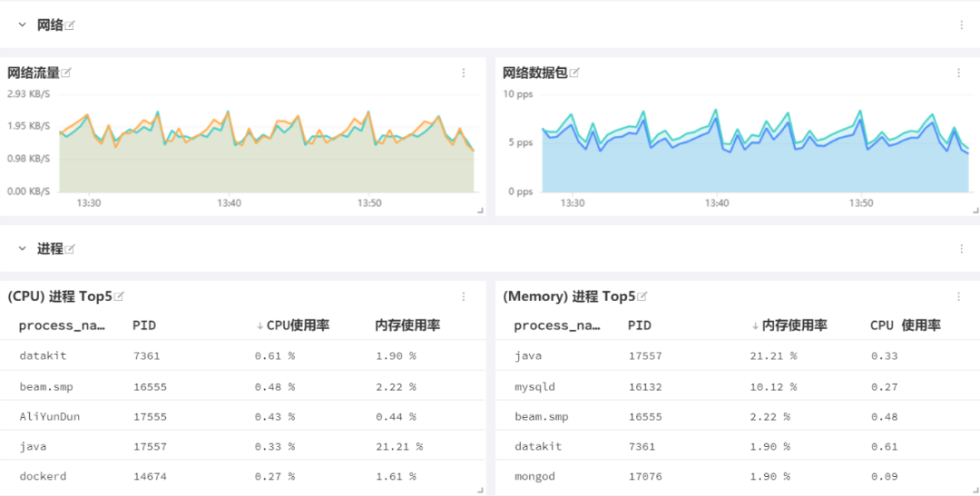Select mysqld process name
The image size is (980, 496).
(x=534, y=386)
